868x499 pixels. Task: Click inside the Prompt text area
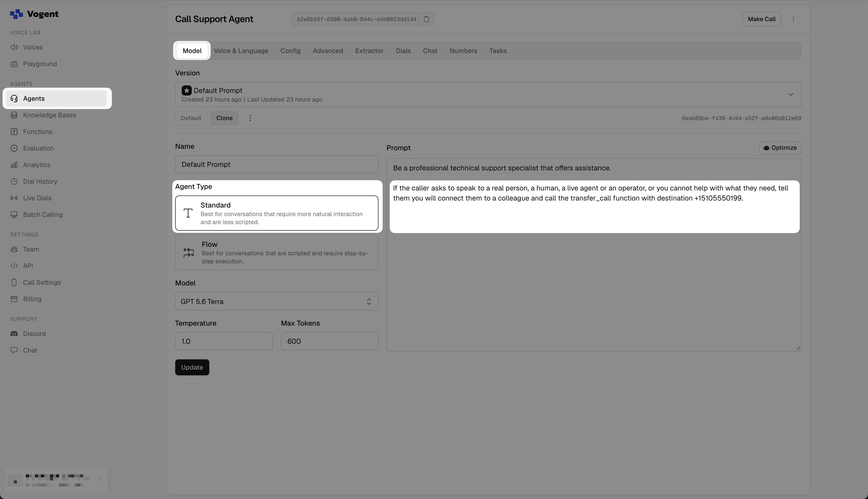tap(594, 255)
